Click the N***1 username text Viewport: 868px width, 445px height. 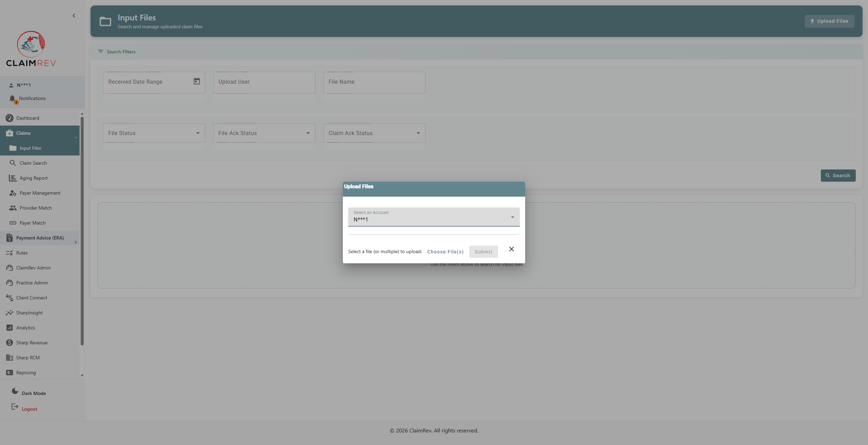(24, 85)
